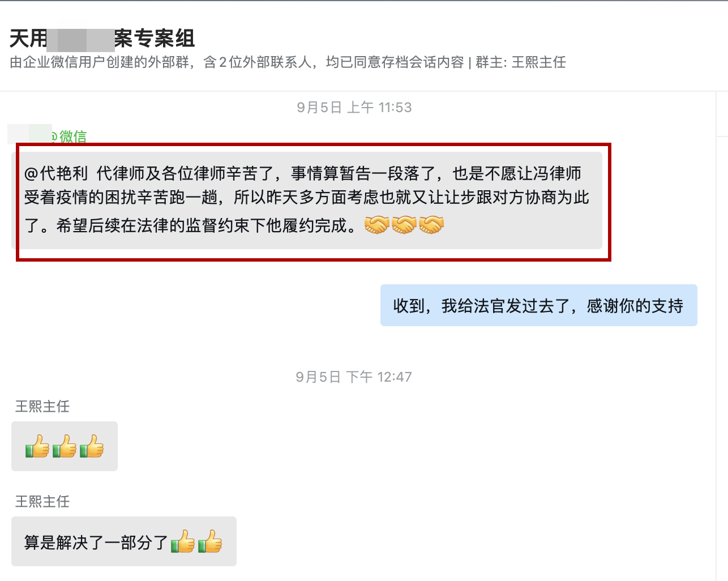Select the message 算是解决了一部分了
Screen dimensions: 728x581
pyautogui.click(x=124, y=541)
